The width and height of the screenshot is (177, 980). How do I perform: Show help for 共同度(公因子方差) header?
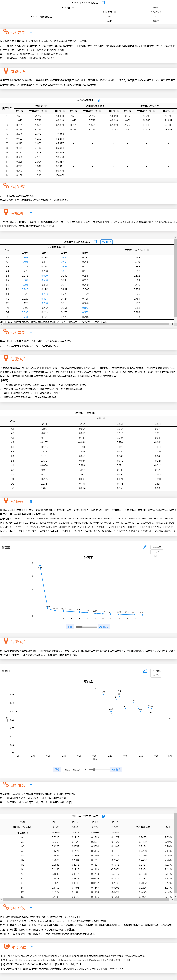[148, 250]
